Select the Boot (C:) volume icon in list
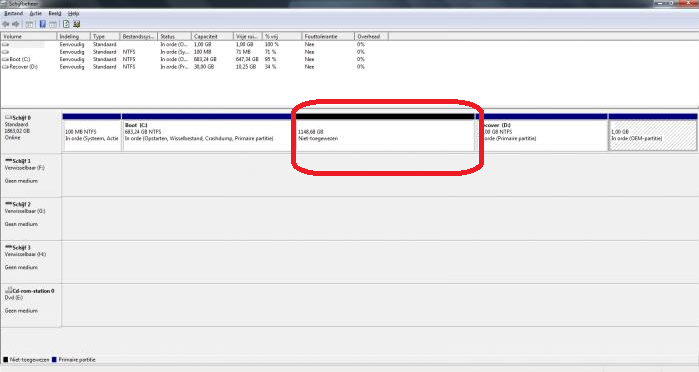Screen dimensions: 699x372 pos(5,59)
